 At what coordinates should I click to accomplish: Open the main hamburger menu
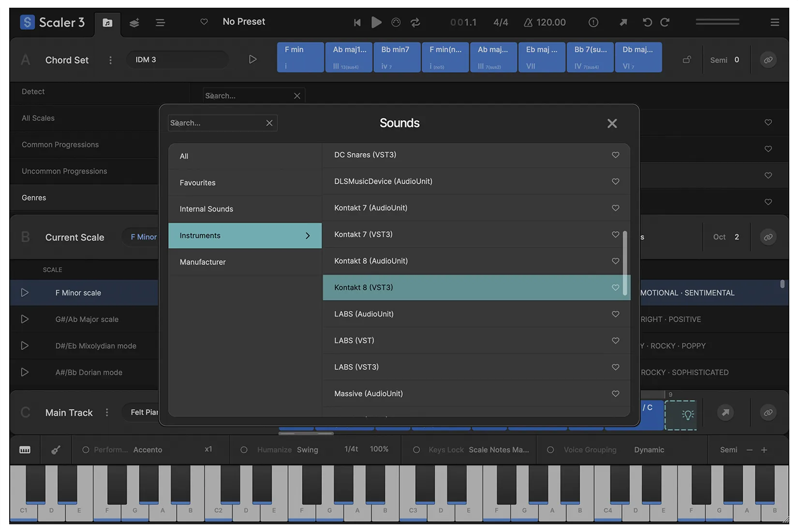[x=775, y=22]
